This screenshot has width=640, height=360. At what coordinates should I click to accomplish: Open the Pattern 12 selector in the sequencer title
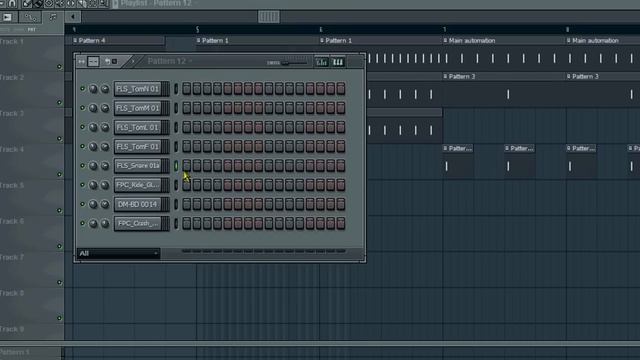[169, 61]
